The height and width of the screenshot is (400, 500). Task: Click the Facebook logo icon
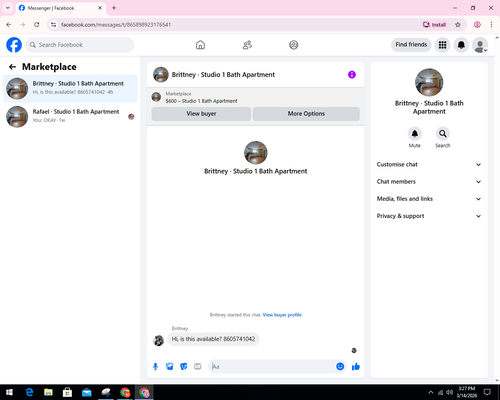(14, 45)
